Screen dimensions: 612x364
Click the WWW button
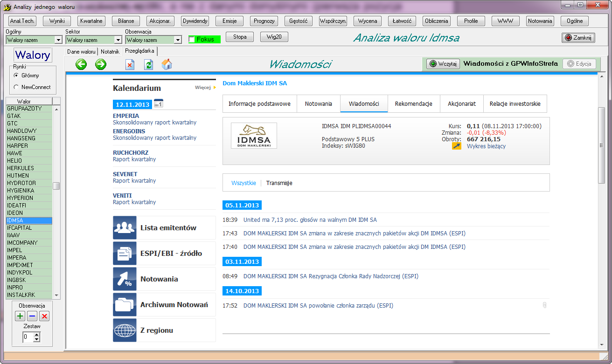coord(506,21)
